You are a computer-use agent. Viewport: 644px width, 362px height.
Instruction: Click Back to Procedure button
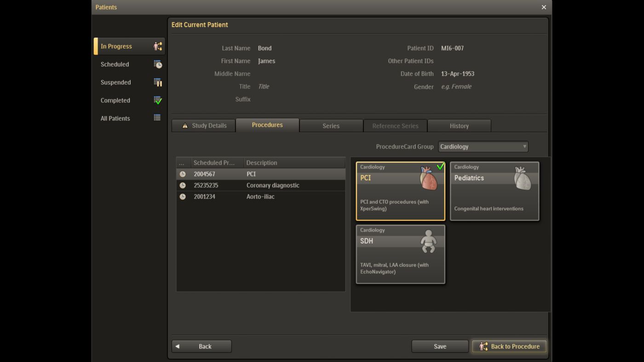[x=509, y=346]
